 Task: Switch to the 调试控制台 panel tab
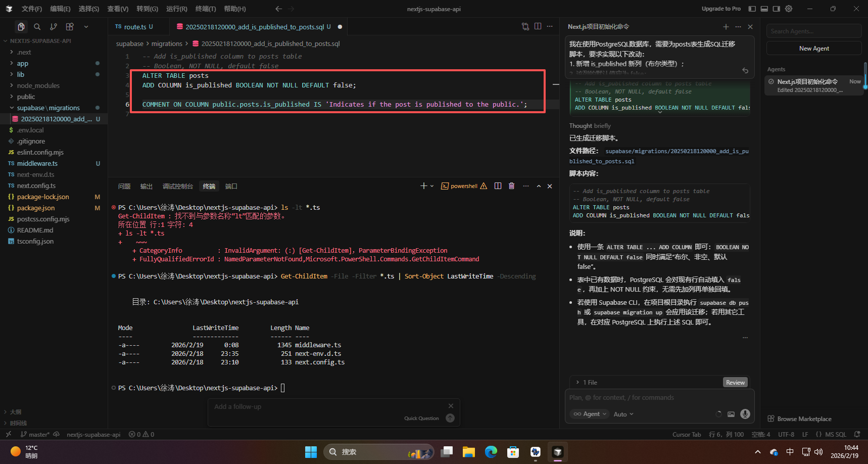(x=178, y=186)
